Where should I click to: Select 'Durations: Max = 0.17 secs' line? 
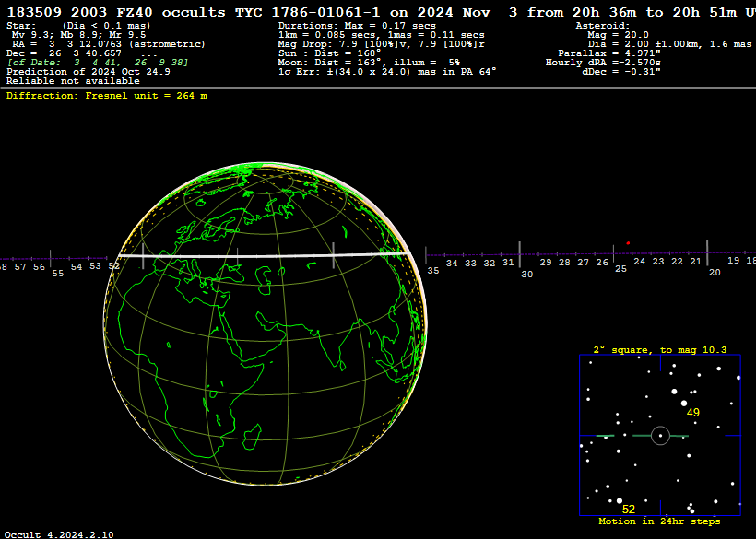[x=357, y=26]
